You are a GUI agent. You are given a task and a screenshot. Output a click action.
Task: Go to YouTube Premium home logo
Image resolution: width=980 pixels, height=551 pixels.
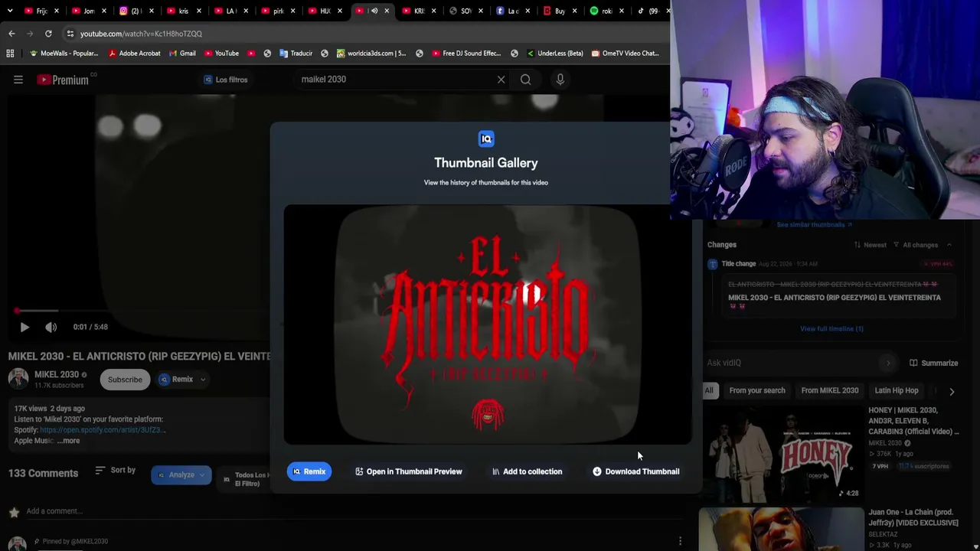63,80
